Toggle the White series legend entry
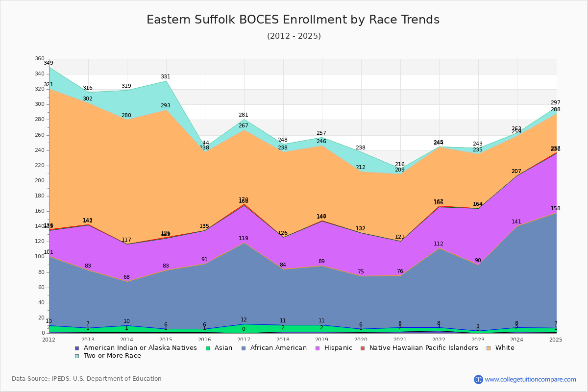588x392 pixels. pos(500,348)
